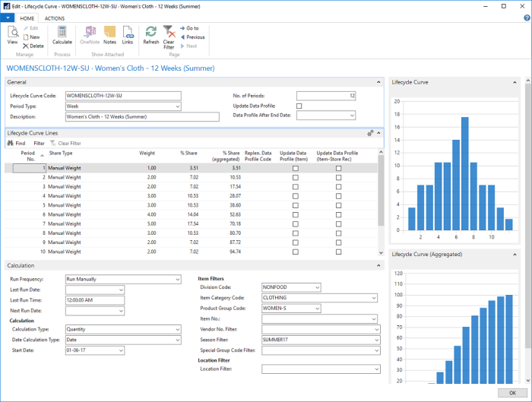Viewport: 532px width, 402px height.
Task: Delete the record using Delete icon
Action: tap(33, 46)
